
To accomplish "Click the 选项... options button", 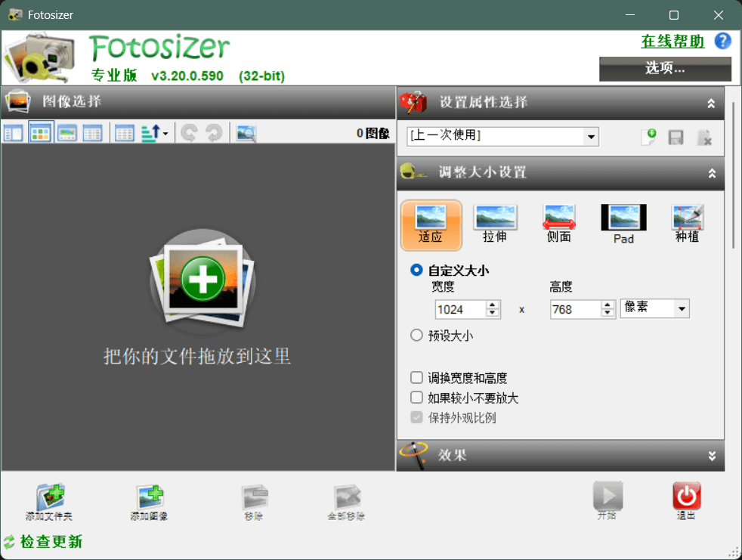I will point(665,69).
